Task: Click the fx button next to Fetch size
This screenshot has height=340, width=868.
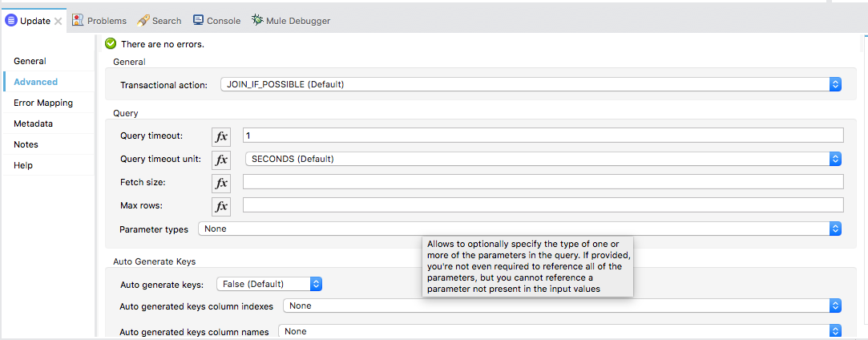Action: 221,183
